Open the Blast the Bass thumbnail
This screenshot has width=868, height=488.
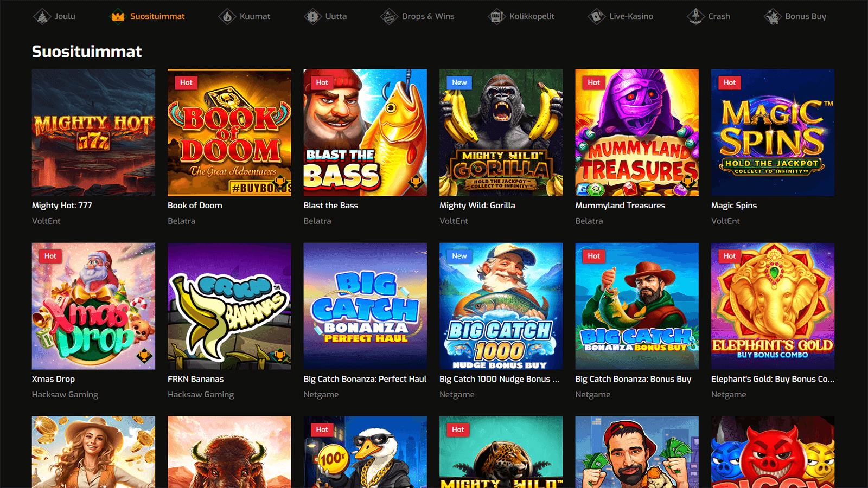coord(365,132)
